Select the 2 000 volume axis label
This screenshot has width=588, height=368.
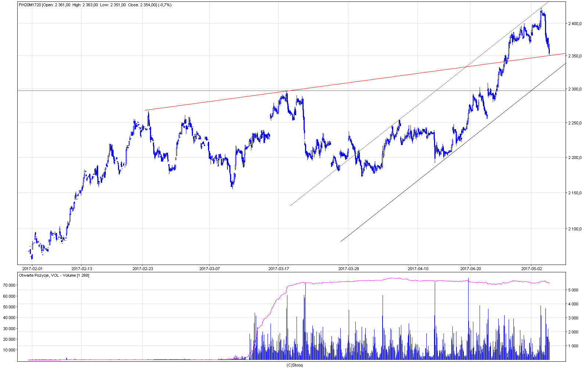pyautogui.click(x=573, y=332)
